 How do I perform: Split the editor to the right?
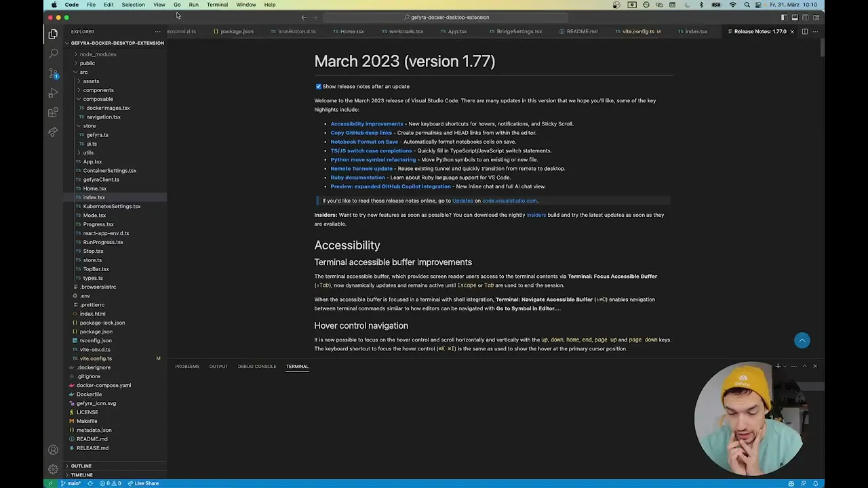point(805,31)
